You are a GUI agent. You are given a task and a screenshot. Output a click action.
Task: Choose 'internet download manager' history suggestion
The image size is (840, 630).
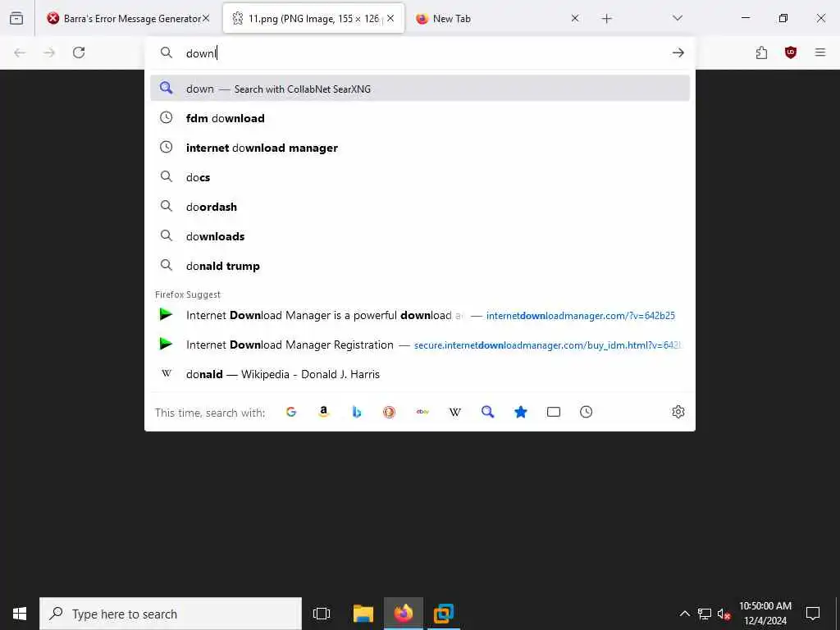(420, 148)
